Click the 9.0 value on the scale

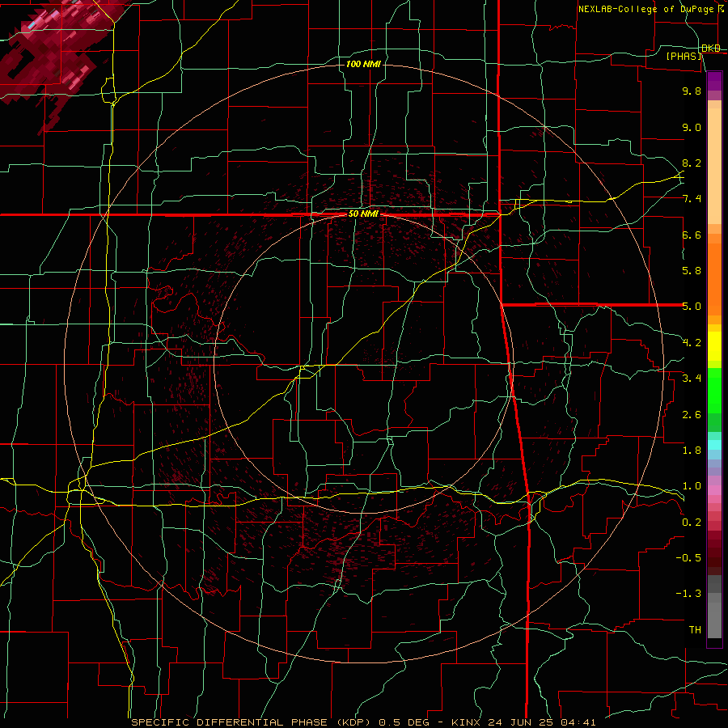tap(692, 127)
